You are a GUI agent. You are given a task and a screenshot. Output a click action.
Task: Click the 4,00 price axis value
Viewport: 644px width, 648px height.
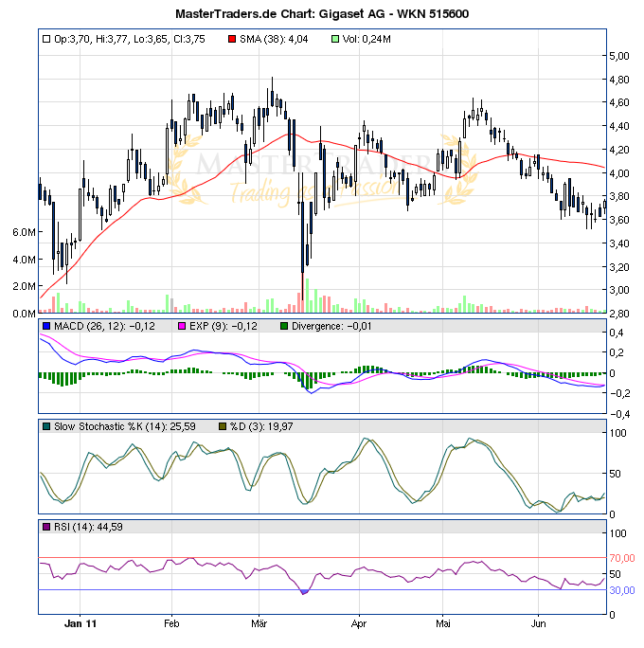pyautogui.click(x=619, y=173)
